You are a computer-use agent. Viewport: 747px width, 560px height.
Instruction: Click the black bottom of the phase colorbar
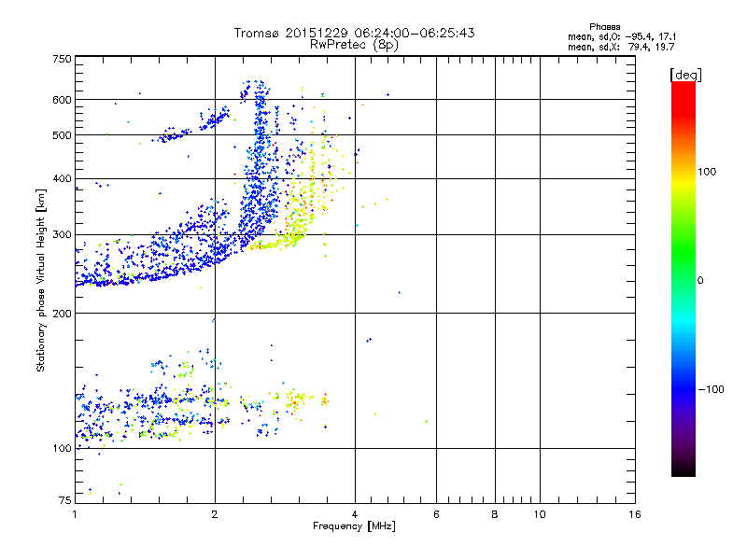[x=684, y=469]
